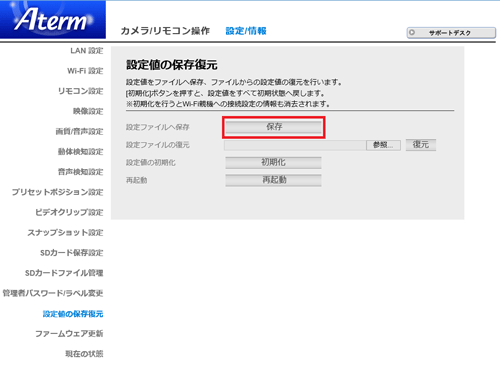Click the 復元 restore button
Screen dimensions: 500x365
click(421, 145)
